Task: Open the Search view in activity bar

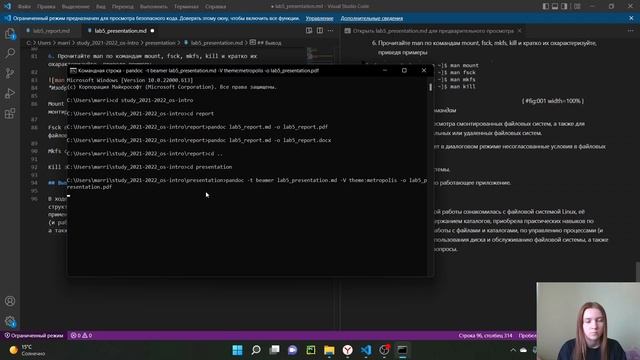Action: coord(10,53)
